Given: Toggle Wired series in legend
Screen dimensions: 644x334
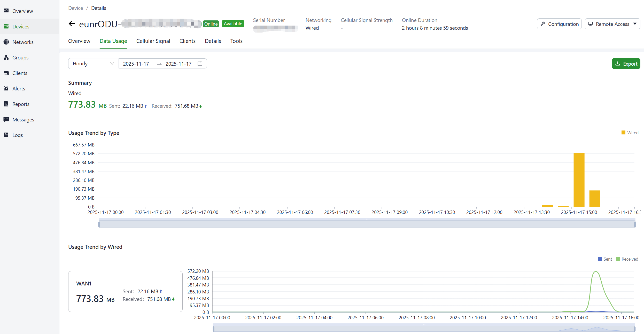Looking at the screenshot, I should pos(630,133).
